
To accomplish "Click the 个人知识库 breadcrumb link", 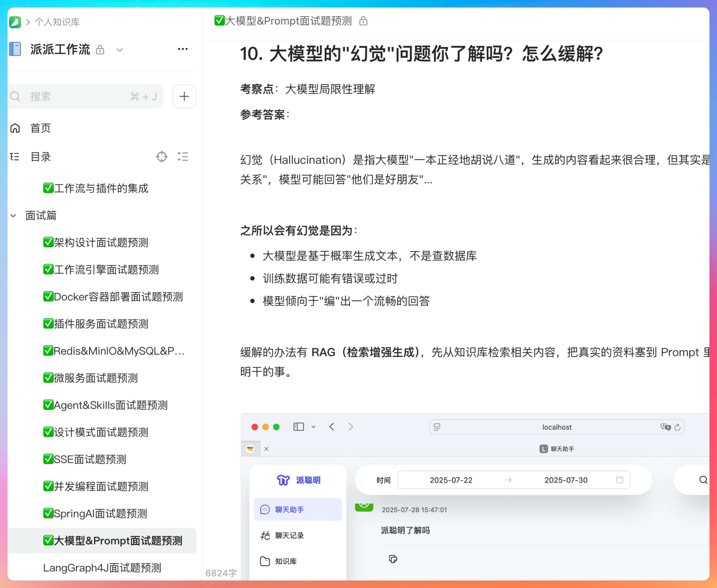I will (x=57, y=22).
